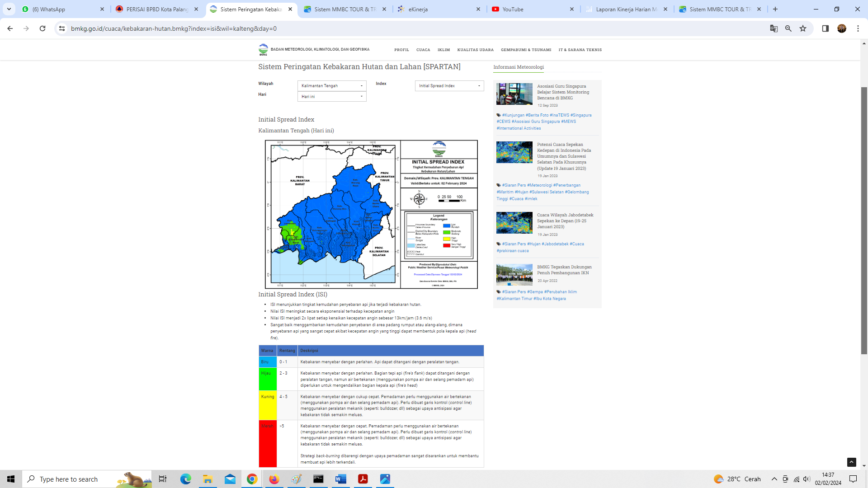The image size is (868, 488).
Task: Open article BMKG Tegaskan Dukungan Penuh Pembangunan IKN
Action: (564, 270)
